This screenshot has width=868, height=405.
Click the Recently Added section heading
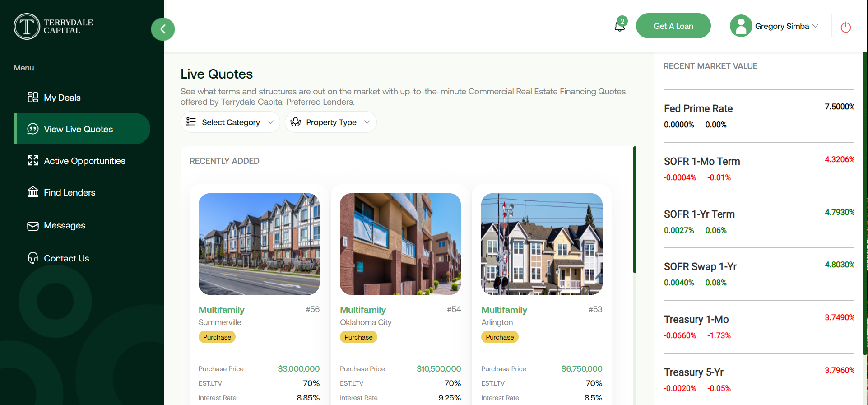[x=224, y=161]
